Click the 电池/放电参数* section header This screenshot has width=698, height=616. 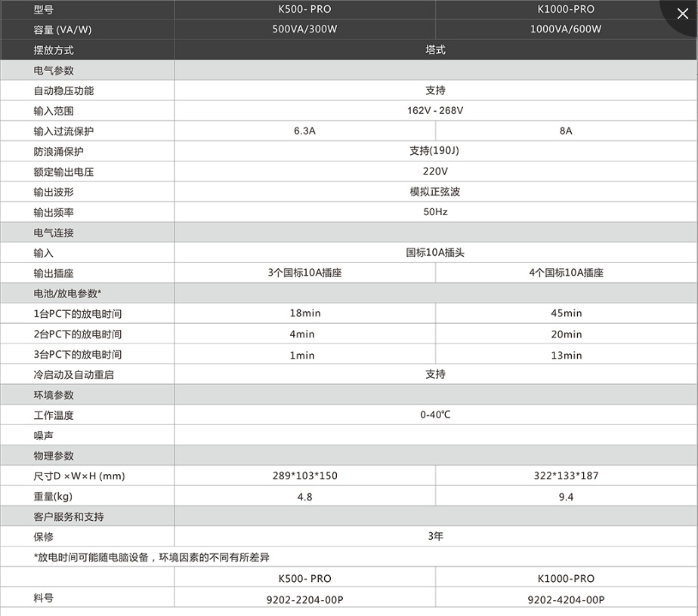pos(67,293)
